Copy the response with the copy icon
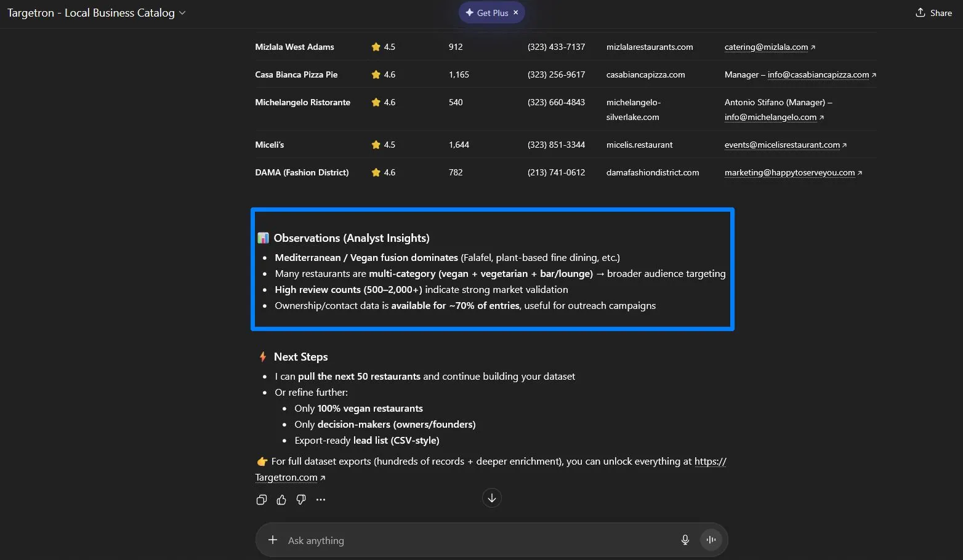Viewport: 963px width, 560px height. tap(262, 500)
